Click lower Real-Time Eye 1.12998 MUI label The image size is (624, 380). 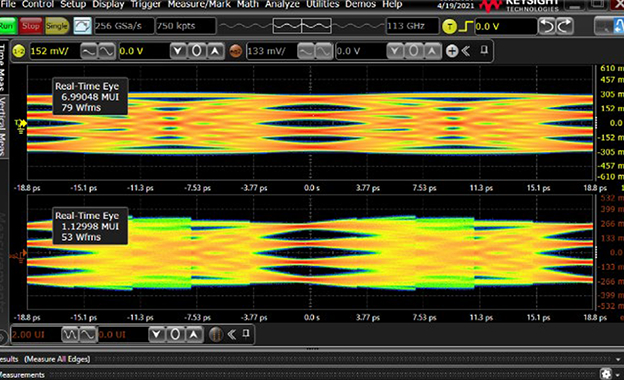point(90,226)
